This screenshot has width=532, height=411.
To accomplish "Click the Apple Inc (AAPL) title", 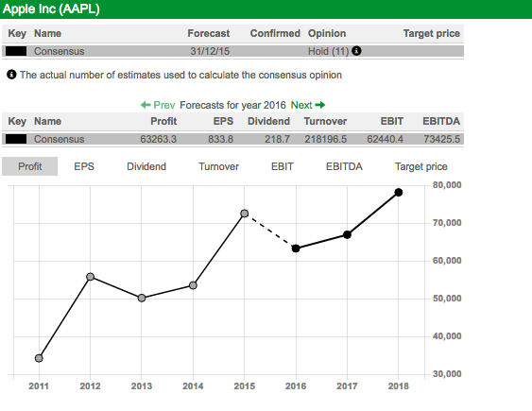I will [x=51, y=9].
